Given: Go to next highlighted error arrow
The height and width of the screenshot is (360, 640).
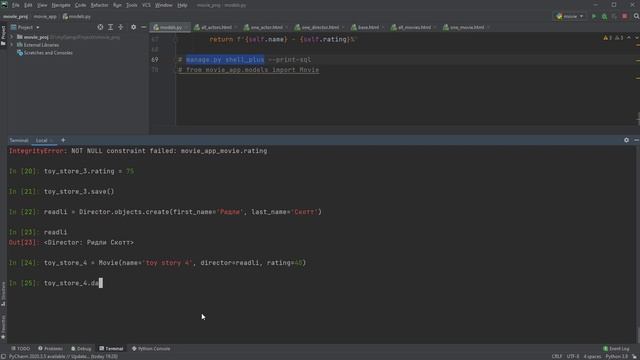Looking at the screenshot, I should pos(636,38).
